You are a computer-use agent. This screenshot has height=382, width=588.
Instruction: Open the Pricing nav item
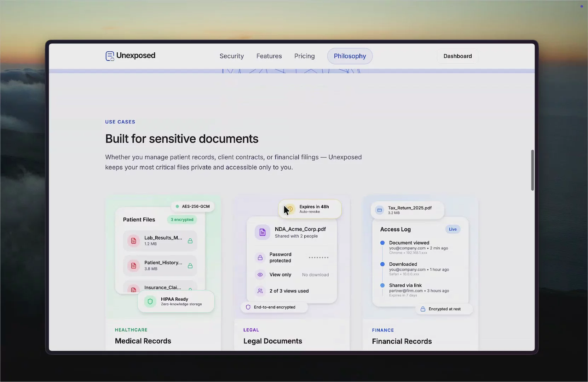(305, 56)
